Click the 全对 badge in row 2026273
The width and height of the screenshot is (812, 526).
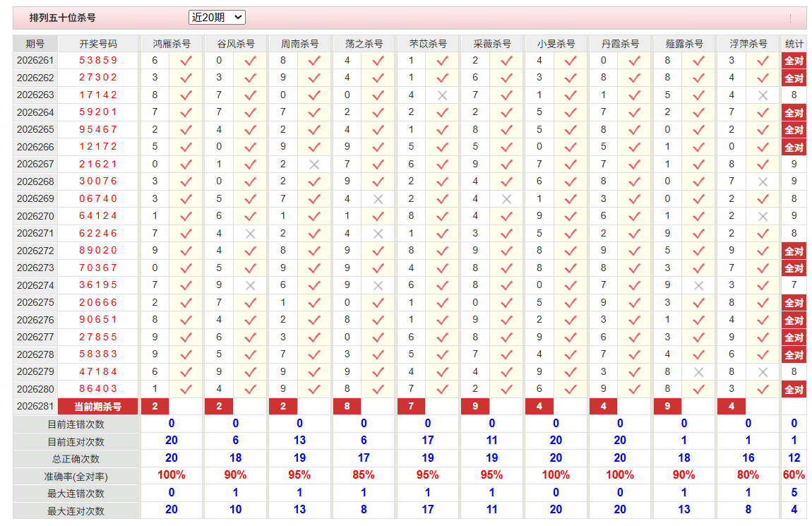tap(794, 268)
